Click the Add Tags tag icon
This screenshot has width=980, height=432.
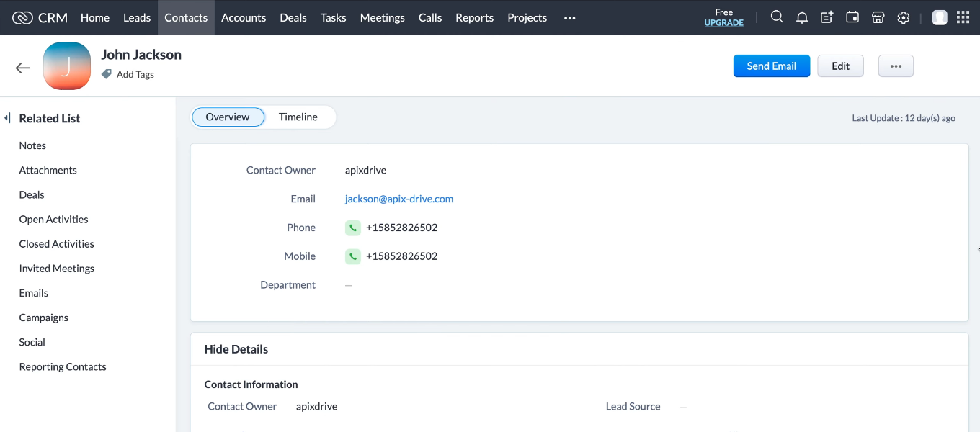coord(106,74)
